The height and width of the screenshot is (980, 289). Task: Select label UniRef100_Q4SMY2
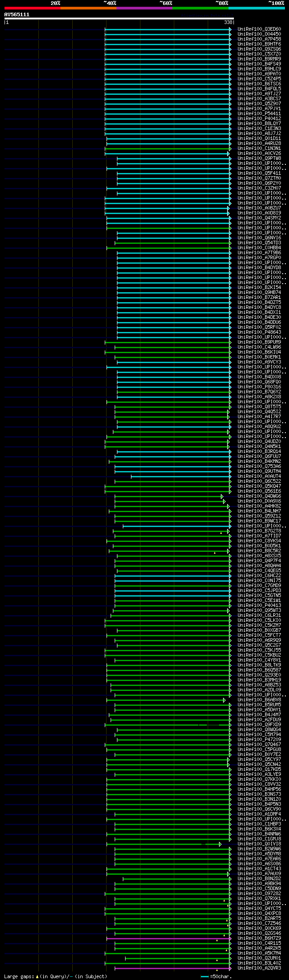pyautogui.click(x=259, y=218)
